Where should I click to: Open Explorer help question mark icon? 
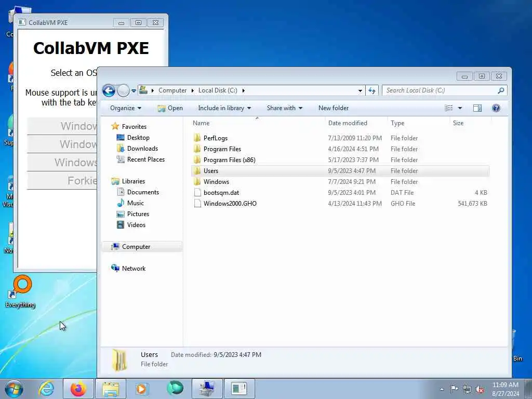tap(496, 108)
